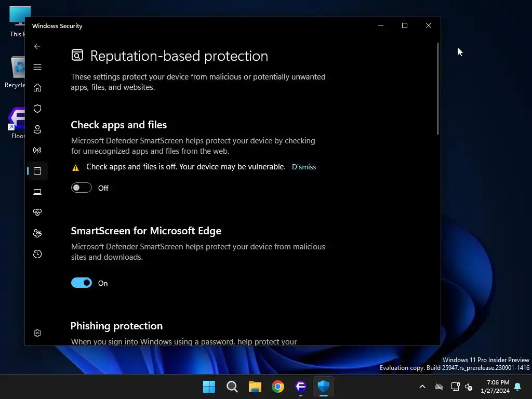Open File Explorer from taskbar
The width and height of the screenshot is (532, 399).
255,387
